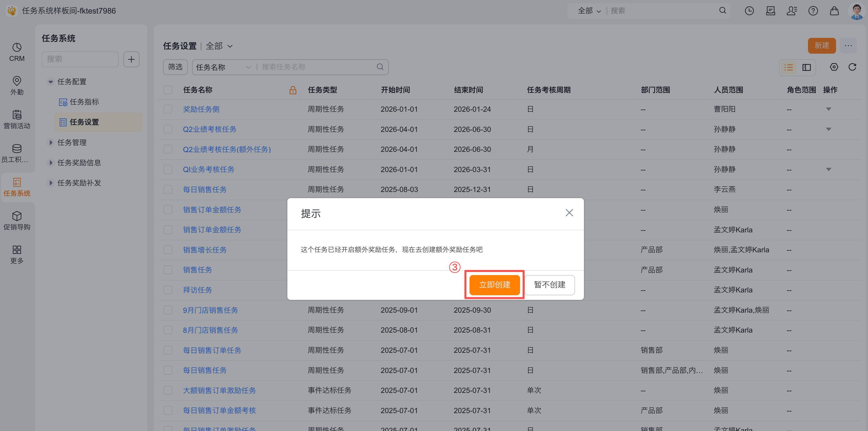Open the clock history icon in top bar

click(749, 11)
